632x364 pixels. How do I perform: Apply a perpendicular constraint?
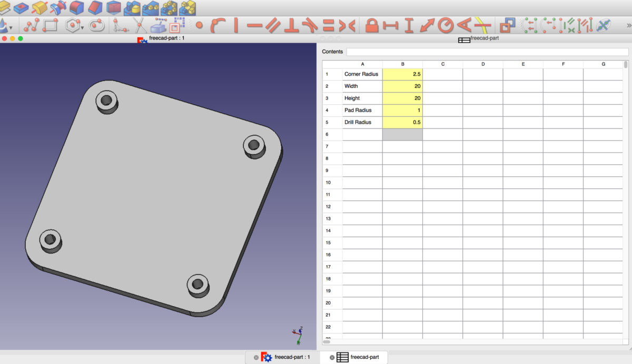pyautogui.click(x=291, y=25)
